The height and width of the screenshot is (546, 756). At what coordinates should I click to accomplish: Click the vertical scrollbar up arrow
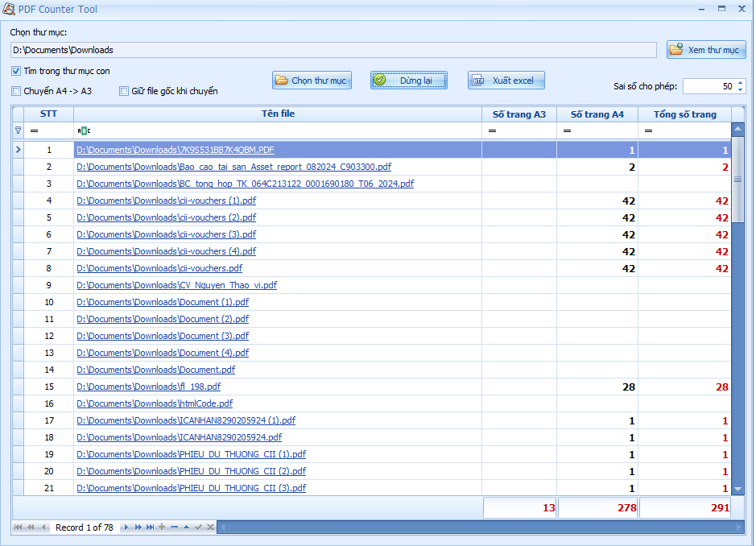pos(737,129)
